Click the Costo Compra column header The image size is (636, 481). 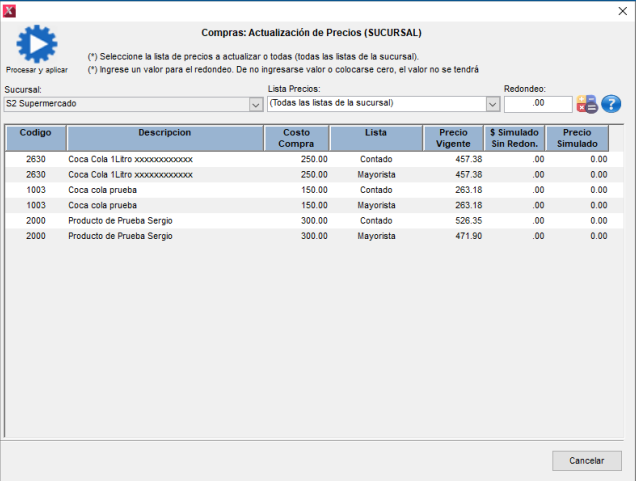click(297, 138)
